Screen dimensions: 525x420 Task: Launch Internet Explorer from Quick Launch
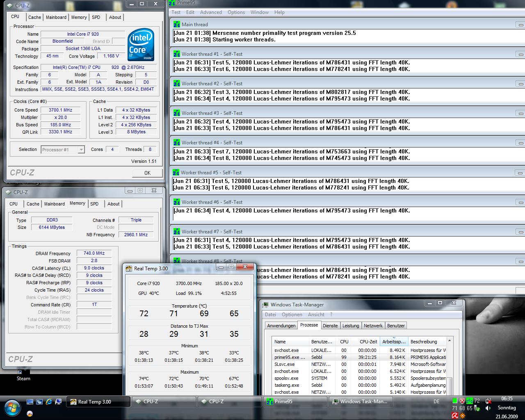tap(49, 402)
